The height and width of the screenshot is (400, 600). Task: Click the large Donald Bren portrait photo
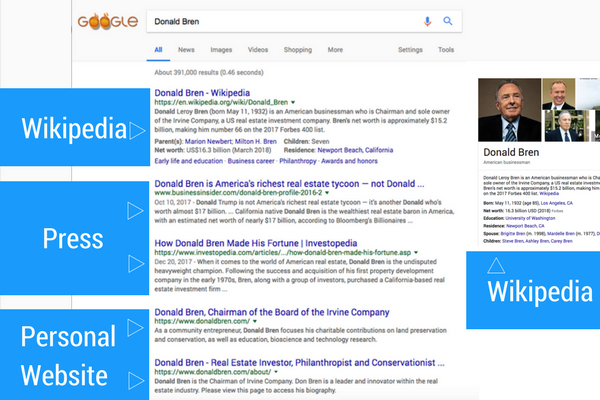point(509,110)
